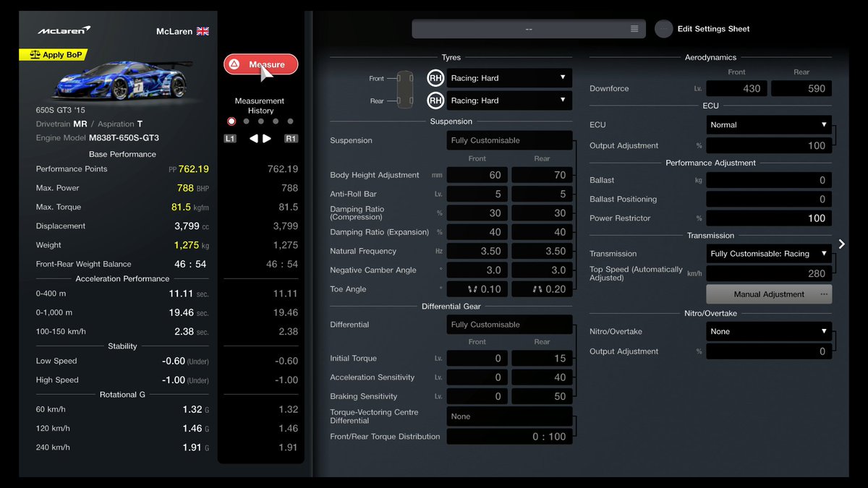Screen dimensions: 868x488
Task: Select the second measurement history dot
Action: click(246, 121)
